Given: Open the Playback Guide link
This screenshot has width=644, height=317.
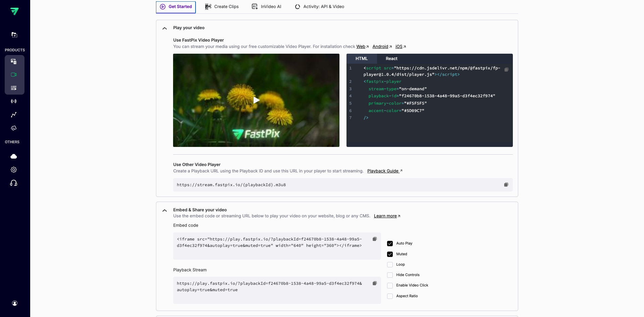Looking at the screenshot, I should pyautogui.click(x=383, y=171).
